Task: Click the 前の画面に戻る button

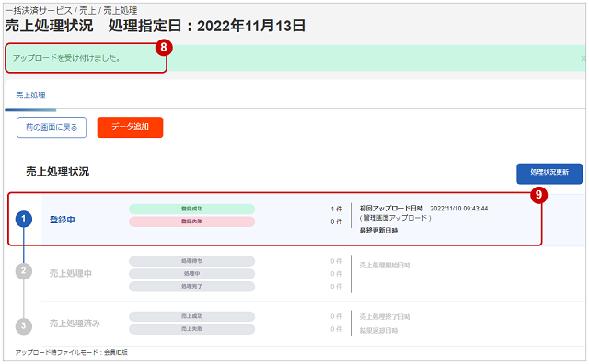Action: (52, 127)
